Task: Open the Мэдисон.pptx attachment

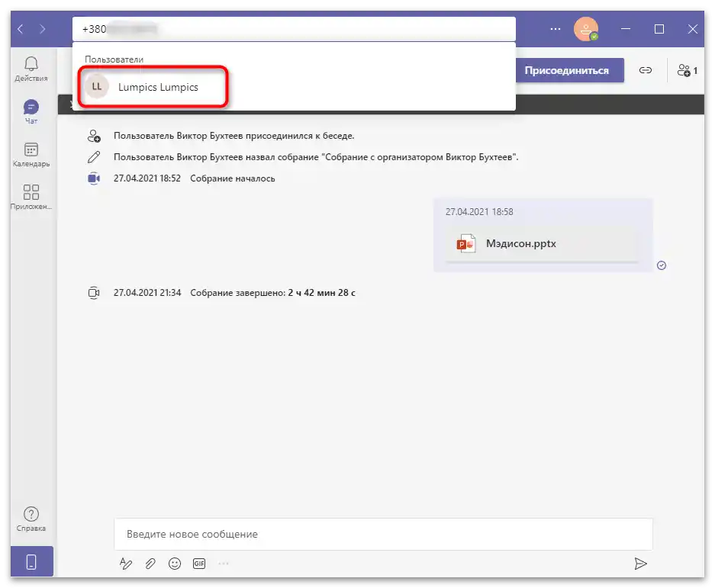Action: [x=542, y=244]
